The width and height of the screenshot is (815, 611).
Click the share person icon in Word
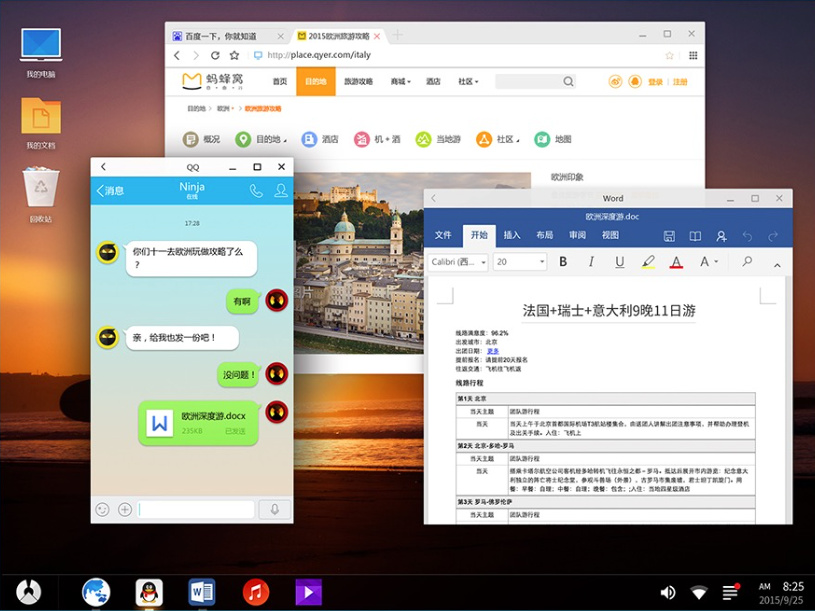[x=721, y=236]
